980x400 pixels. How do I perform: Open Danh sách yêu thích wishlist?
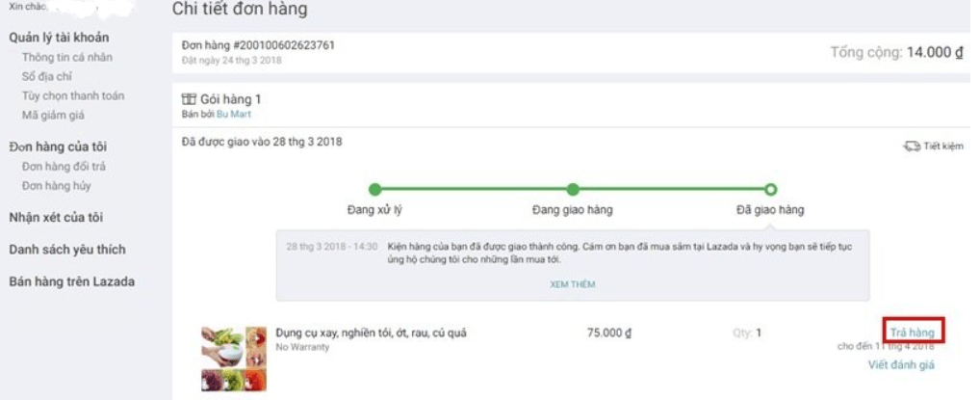pos(66,250)
